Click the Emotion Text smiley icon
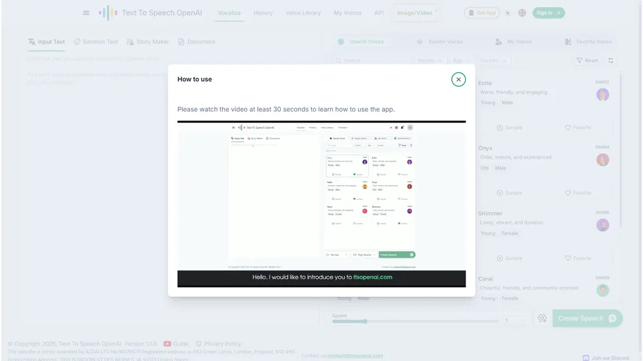The height and width of the screenshot is (361, 644). click(x=77, y=41)
